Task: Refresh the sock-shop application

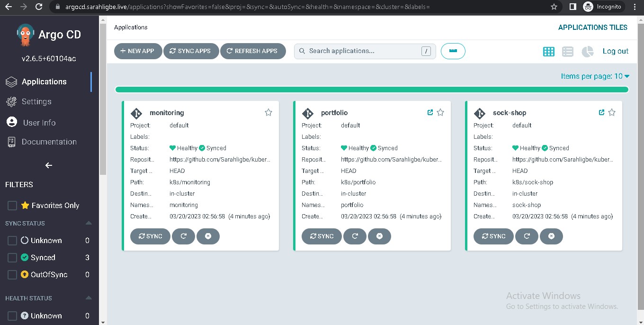Action: click(527, 236)
